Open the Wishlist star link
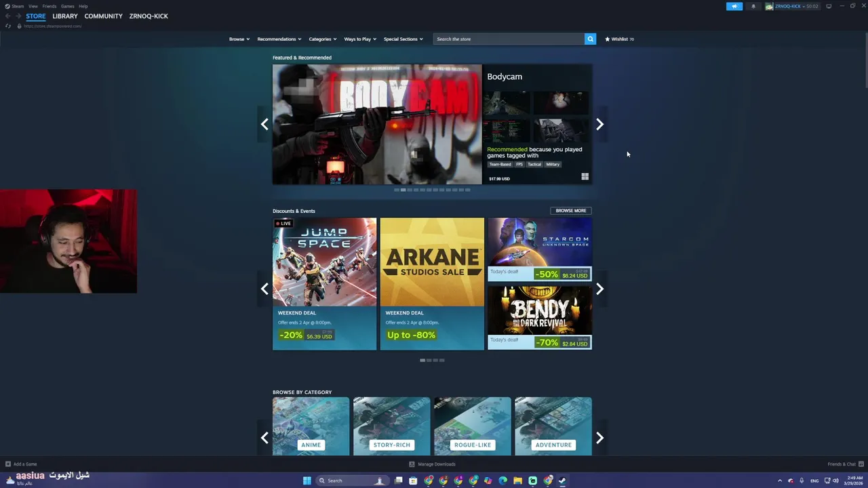This screenshot has height=488, width=868. tap(619, 39)
